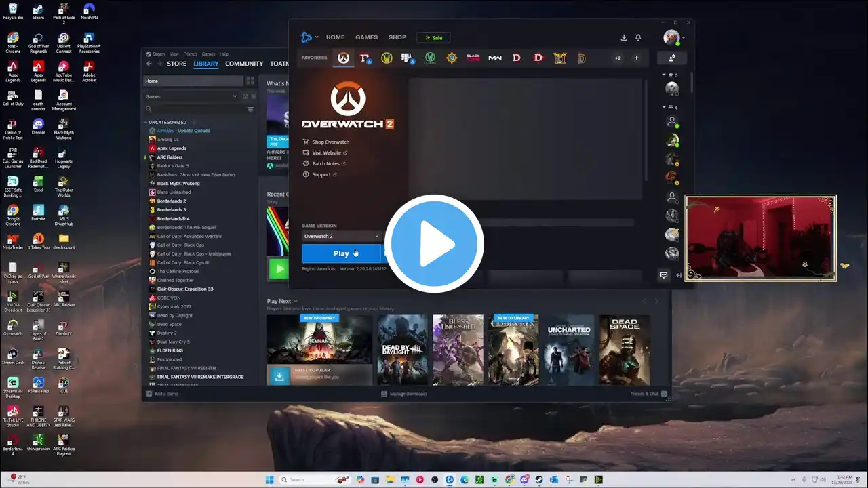
Task: Open the Battle.net profile avatar menu
Action: pos(673,37)
